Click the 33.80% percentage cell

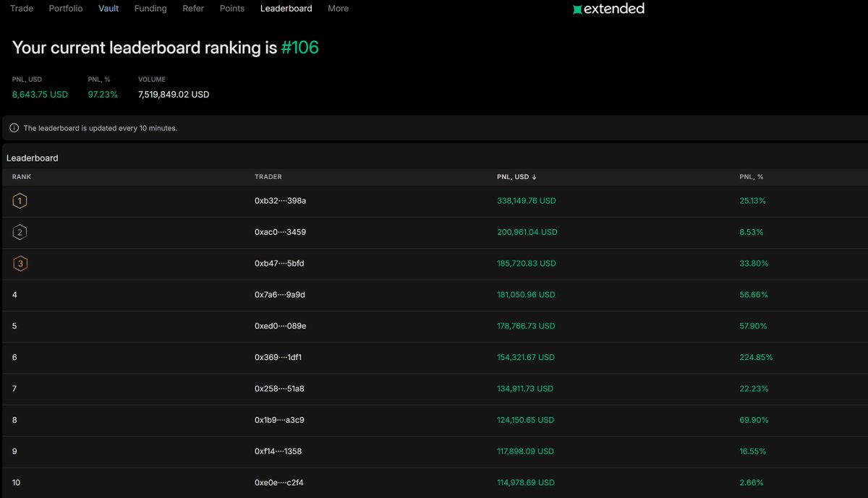754,263
